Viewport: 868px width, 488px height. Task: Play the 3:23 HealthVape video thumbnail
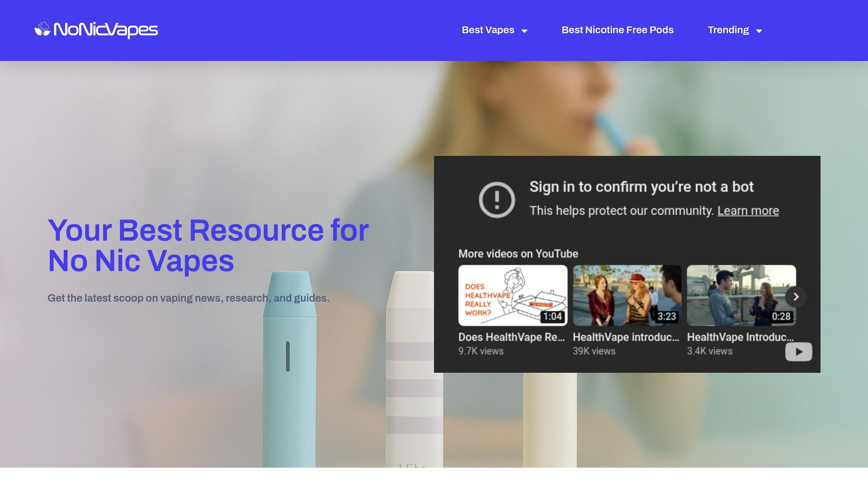627,295
